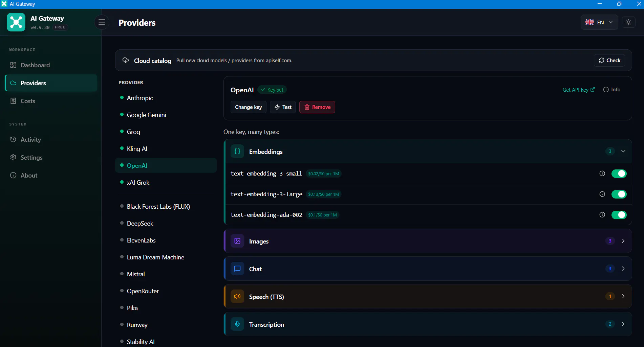The height and width of the screenshot is (347, 644).
Task: Click the UK flag language icon
Action: tap(589, 22)
